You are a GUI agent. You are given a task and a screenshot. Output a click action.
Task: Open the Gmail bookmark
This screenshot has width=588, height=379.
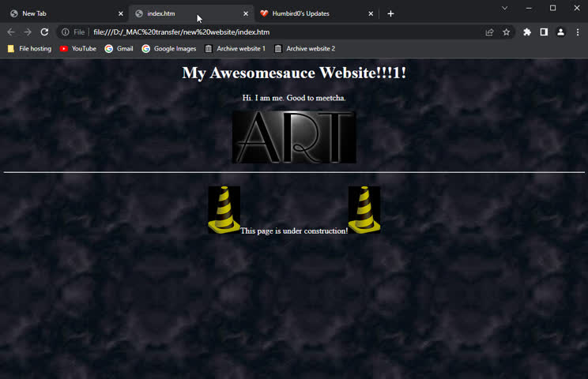click(119, 49)
